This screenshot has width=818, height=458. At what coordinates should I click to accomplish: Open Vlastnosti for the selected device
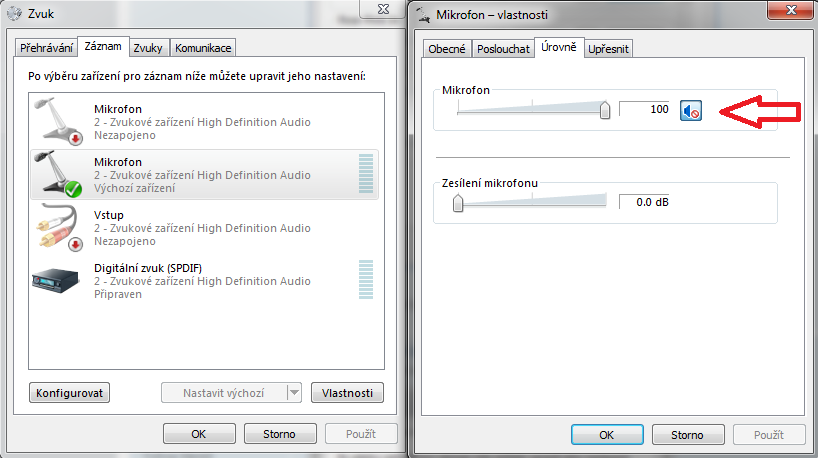click(347, 393)
